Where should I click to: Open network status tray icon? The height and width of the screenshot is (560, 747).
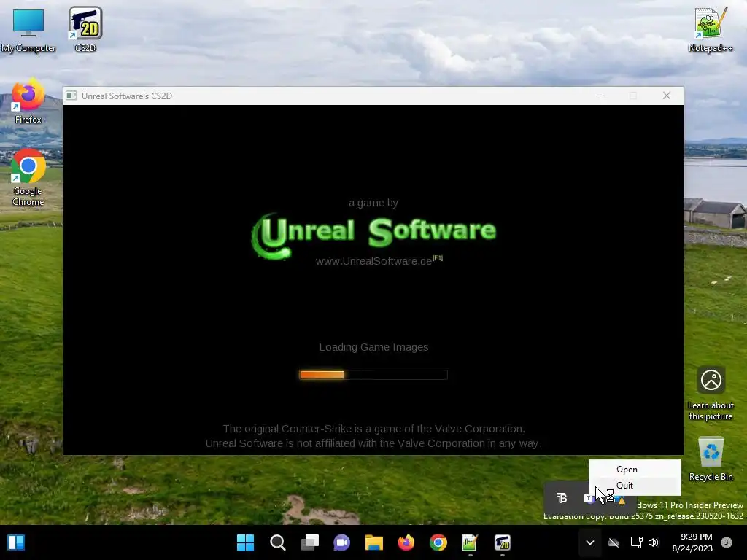(636, 542)
